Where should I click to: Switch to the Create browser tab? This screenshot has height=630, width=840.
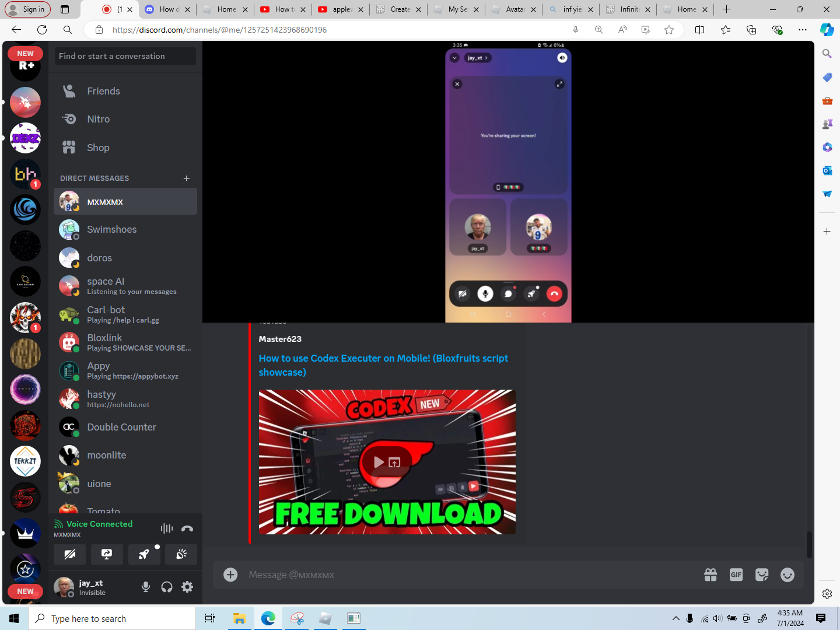(397, 9)
